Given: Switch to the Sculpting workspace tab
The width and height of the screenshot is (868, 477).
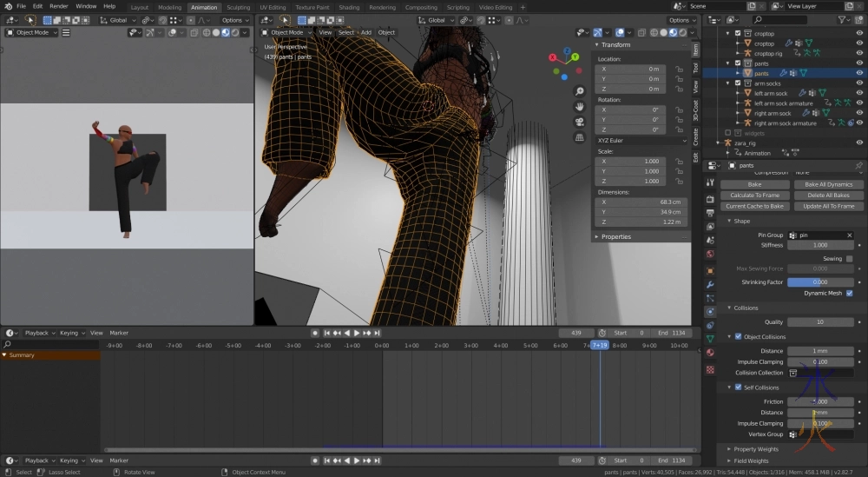Looking at the screenshot, I should [238, 7].
